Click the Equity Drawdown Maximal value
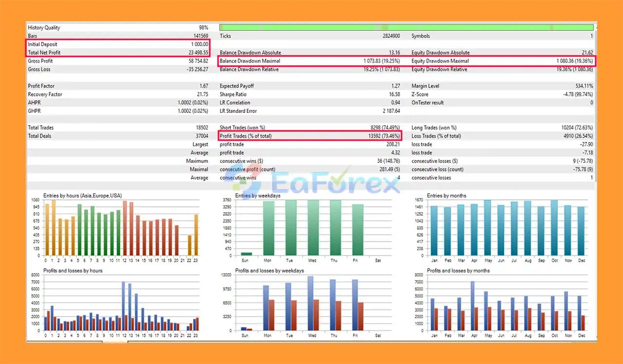Image resolution: width=623 pixels, height=364 pixels. coord(575,61)
